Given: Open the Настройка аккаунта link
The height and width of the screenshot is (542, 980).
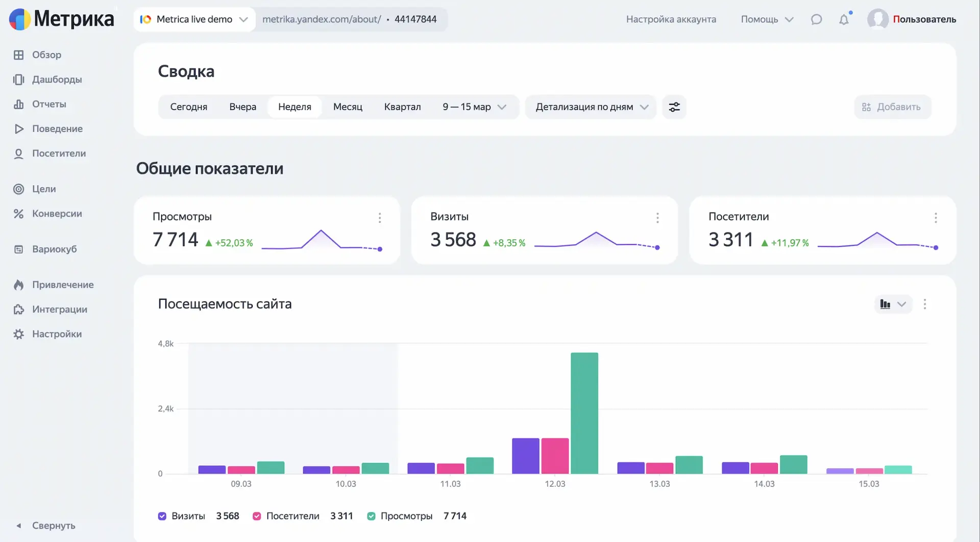Looking at the screenshot, I should tap(671, 19).
